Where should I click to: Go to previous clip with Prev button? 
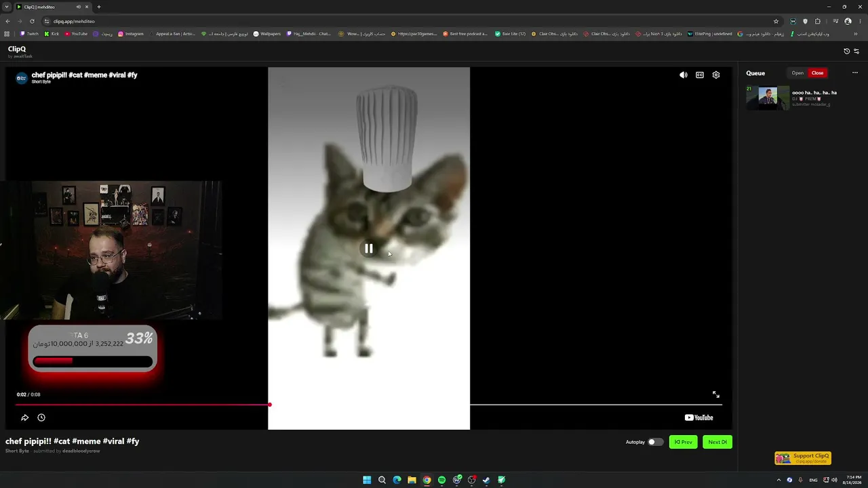pos(684,442)
